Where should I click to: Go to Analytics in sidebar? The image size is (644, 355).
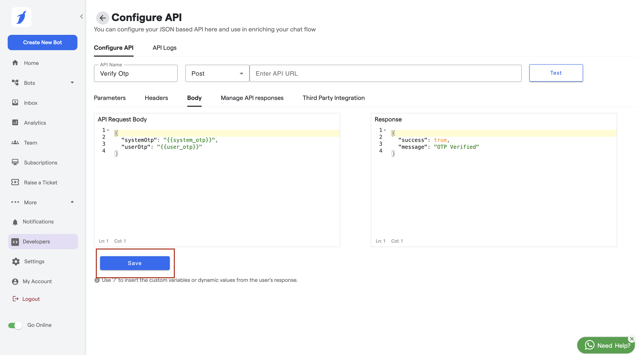click(x=35, y=123)
